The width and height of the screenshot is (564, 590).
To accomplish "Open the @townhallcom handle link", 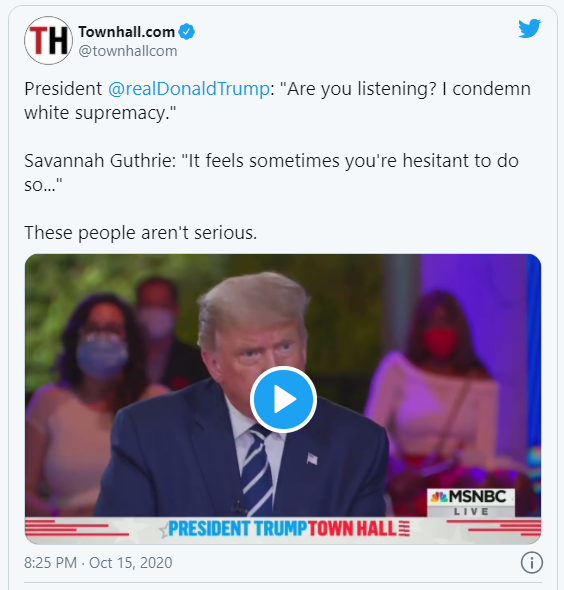I will pyautogui.click(x=128, y=51).
